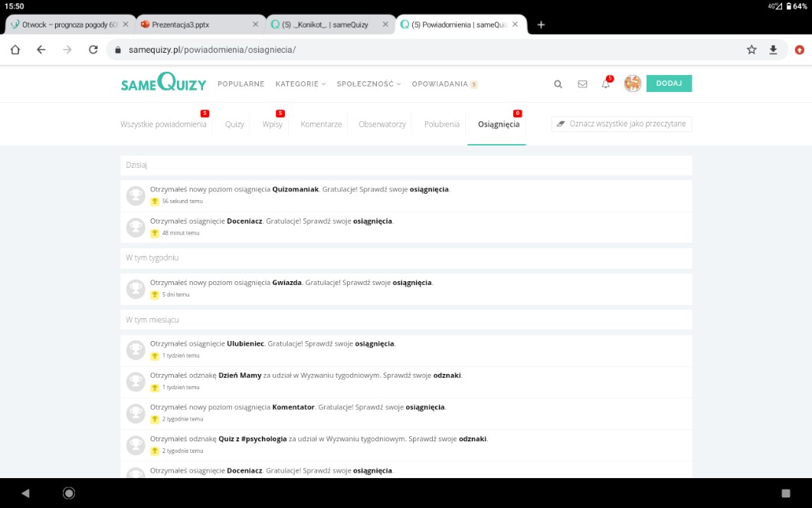Bookmark page with the star icon
Viewport: 812px width, 508px height.
pos(751,50)
